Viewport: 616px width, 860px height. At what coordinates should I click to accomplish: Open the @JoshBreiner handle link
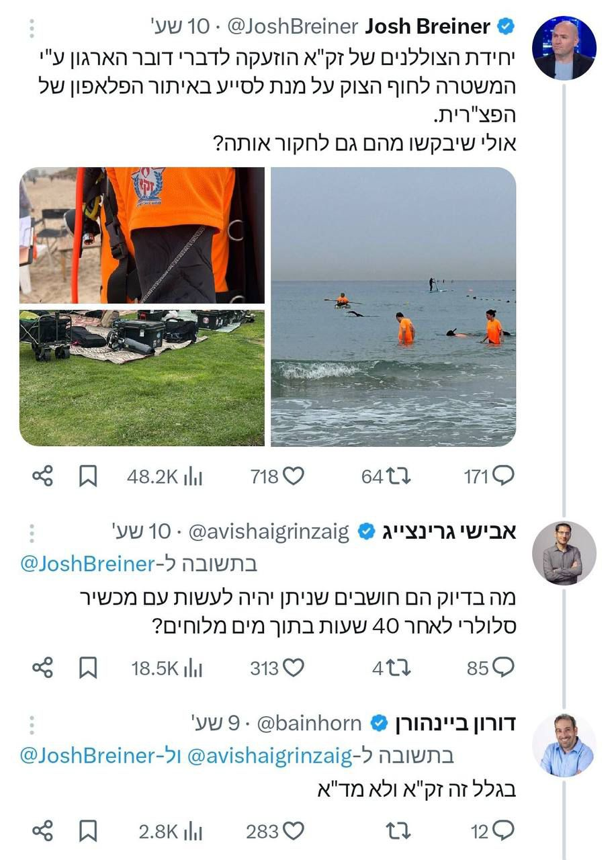[293, 27]
